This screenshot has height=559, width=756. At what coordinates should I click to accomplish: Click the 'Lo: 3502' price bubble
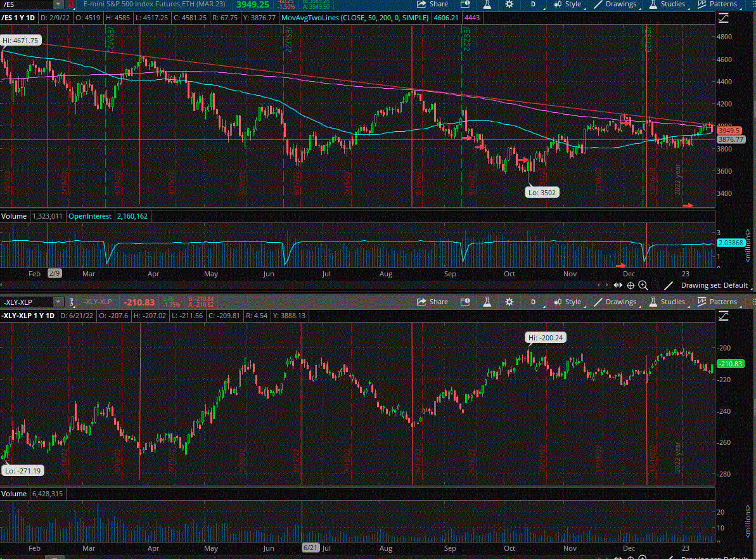point(542,193)
